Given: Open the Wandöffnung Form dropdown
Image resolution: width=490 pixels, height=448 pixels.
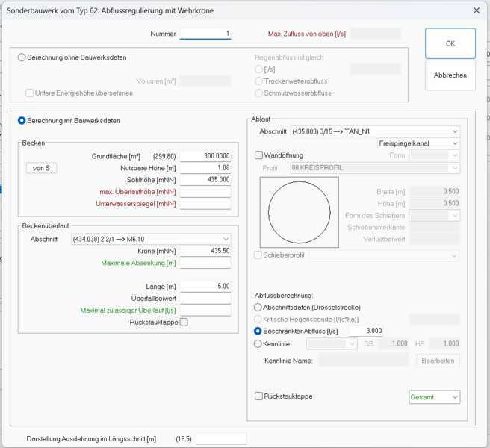Looking at the screenshot, I should point(435,155).
